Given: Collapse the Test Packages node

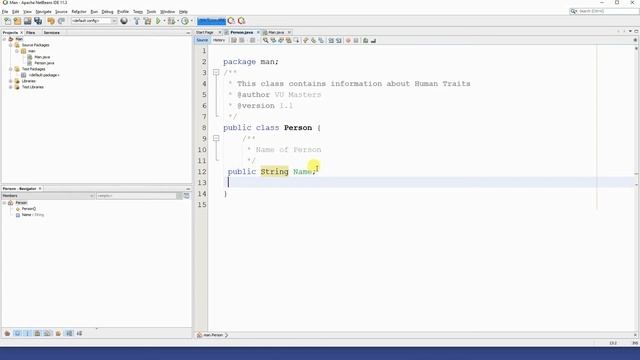Looking at the screenshot, I should [11, 69].
